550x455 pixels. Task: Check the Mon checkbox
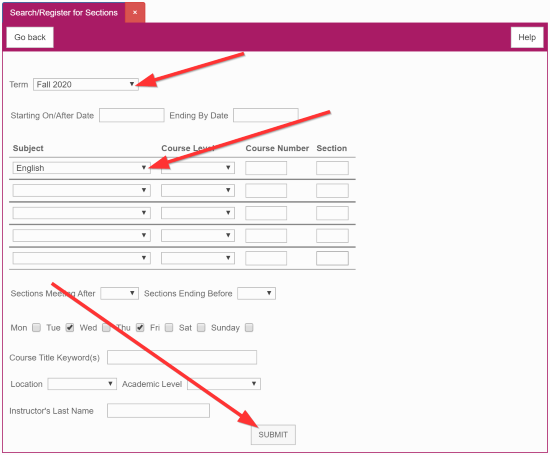tap(36, 328)
